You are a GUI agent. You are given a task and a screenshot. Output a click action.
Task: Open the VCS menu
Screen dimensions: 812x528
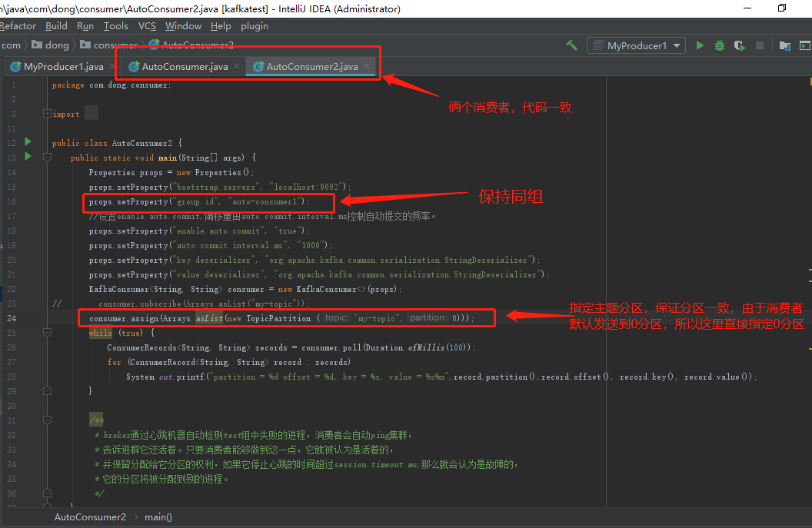point(147,26)
